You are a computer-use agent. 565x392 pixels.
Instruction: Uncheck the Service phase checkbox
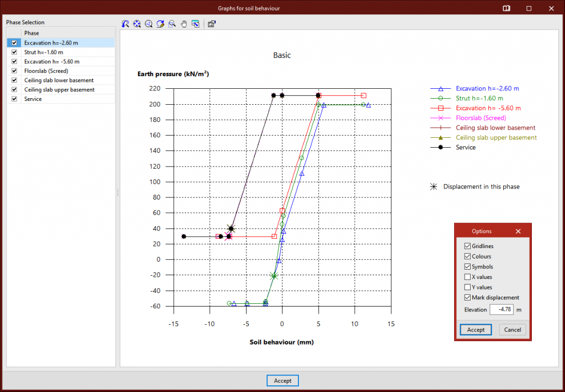tap(14, 99)
